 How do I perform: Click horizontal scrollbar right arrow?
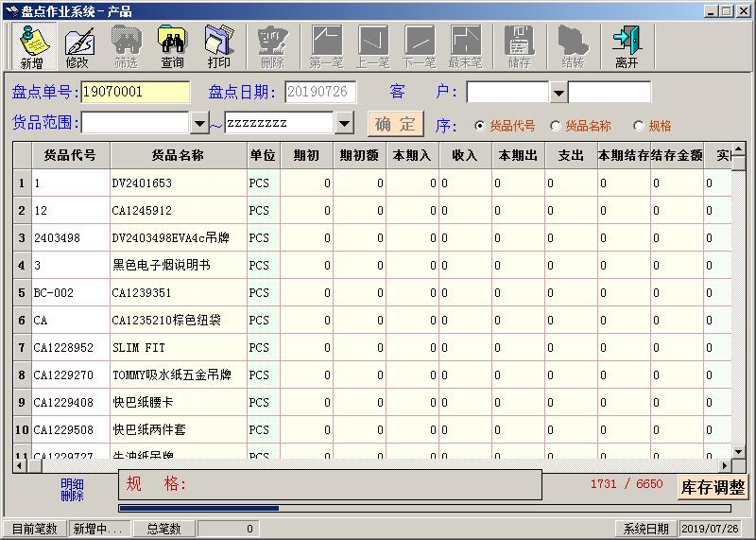(725, 465)
